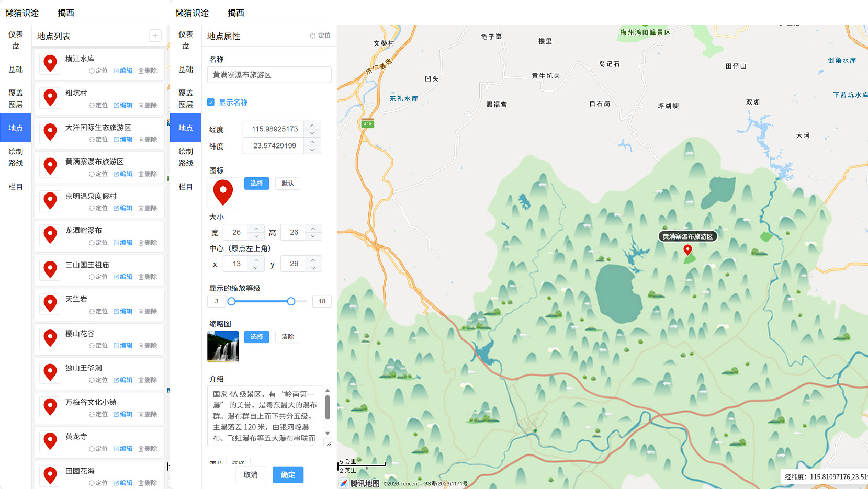Edit the 粗坑村 location entry
868x489 pixels.
pyautogui.click(x=123, y=105)
